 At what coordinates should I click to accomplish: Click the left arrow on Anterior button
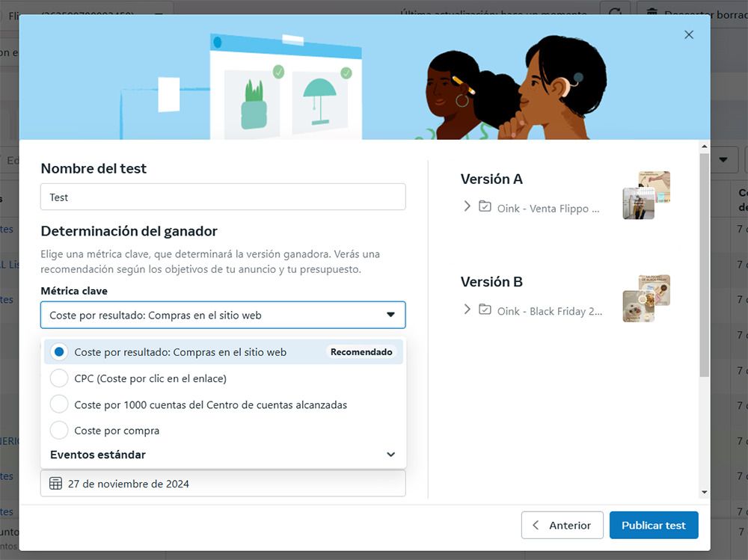click(x=536, y=526)
